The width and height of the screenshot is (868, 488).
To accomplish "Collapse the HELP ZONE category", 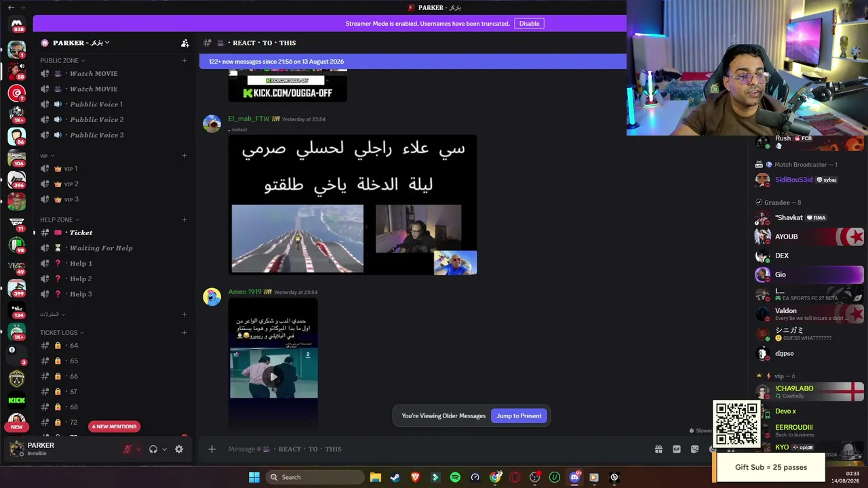I will click(x=60, y=220).
